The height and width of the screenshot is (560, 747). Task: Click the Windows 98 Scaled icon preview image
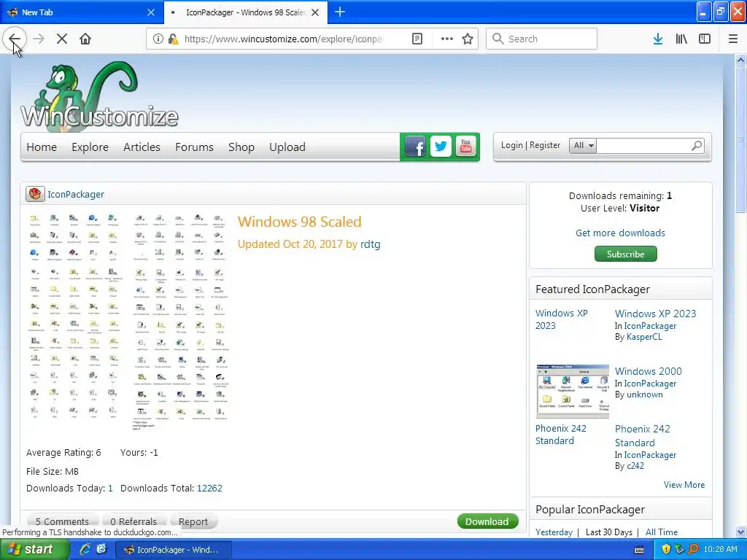click(128, 323)
